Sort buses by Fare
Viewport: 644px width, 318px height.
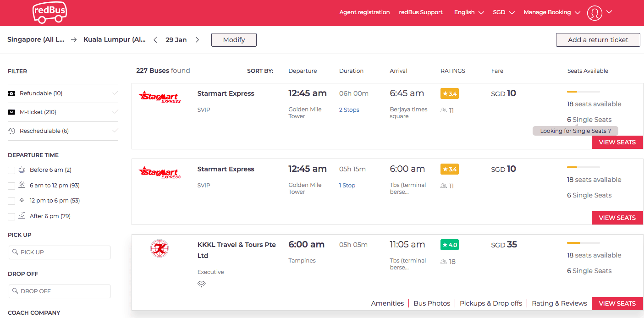[x=497, y=71]
